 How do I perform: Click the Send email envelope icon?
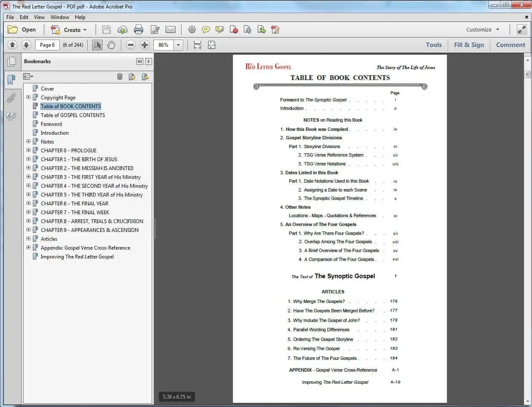(x=171, y=29)
